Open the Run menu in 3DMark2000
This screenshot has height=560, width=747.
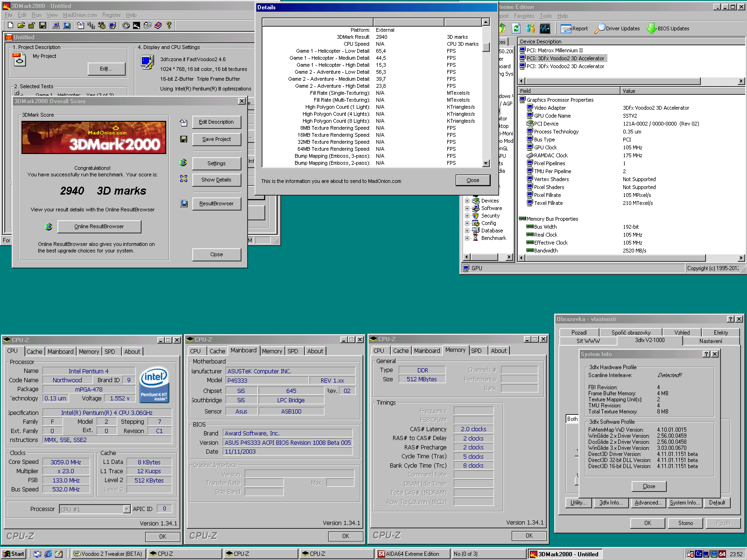36,15
